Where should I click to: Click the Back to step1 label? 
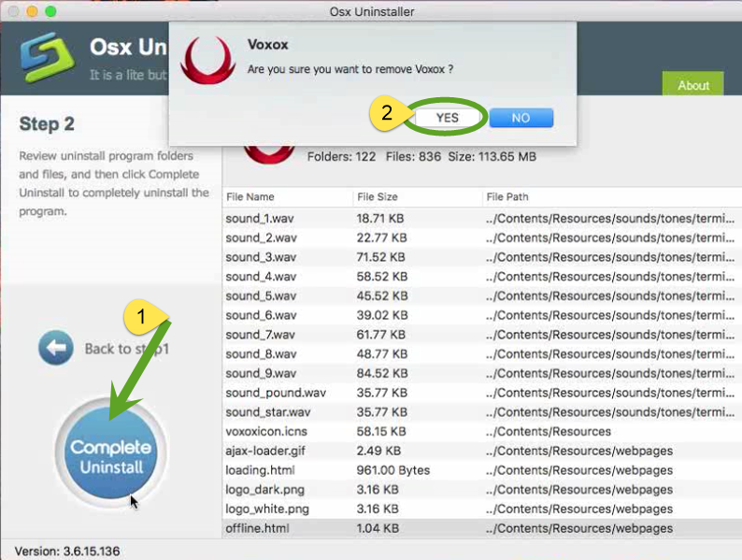pos(127,349)
